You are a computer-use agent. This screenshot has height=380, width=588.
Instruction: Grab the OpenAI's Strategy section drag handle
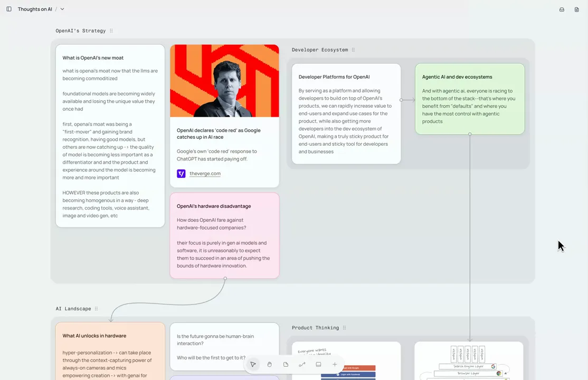click(111, 31)
